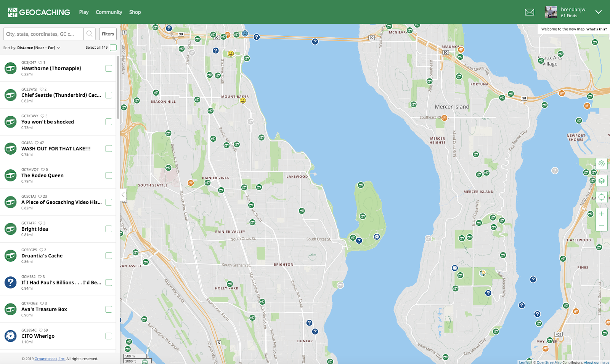The image size is (610, 364).
Task: Check the You won't be shocked checkbox
Action: [x=109, y=122]
